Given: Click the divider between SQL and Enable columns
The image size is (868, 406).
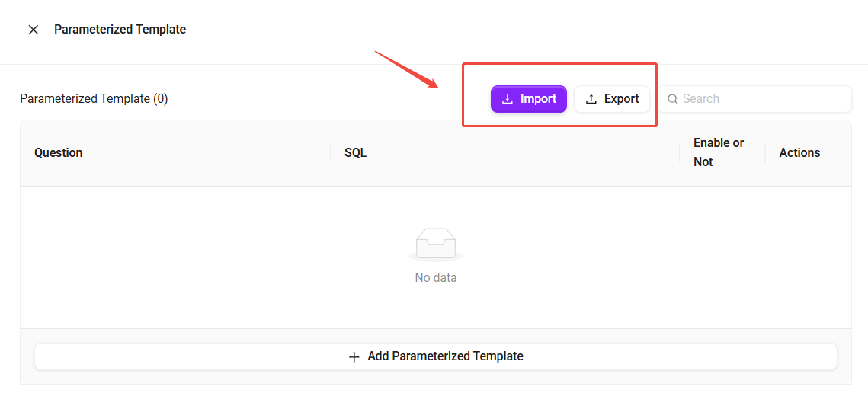Looking at the screenshot, I should (680, 153).
